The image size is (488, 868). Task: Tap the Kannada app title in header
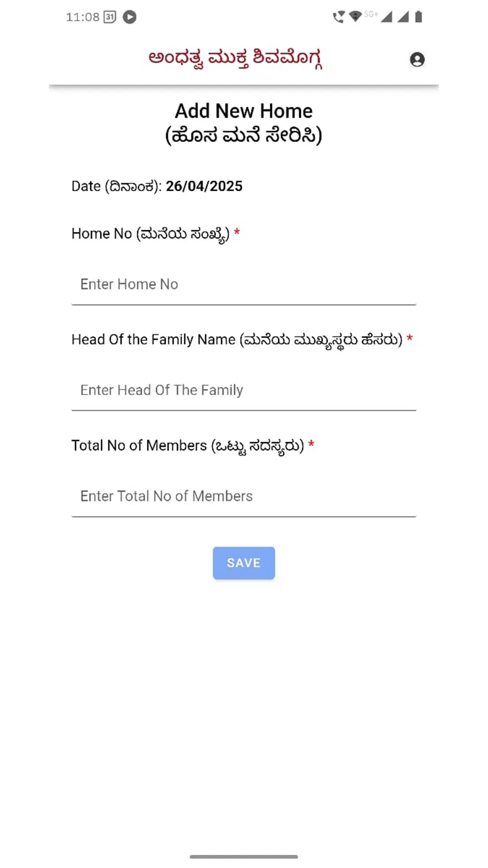click(235, 58)
